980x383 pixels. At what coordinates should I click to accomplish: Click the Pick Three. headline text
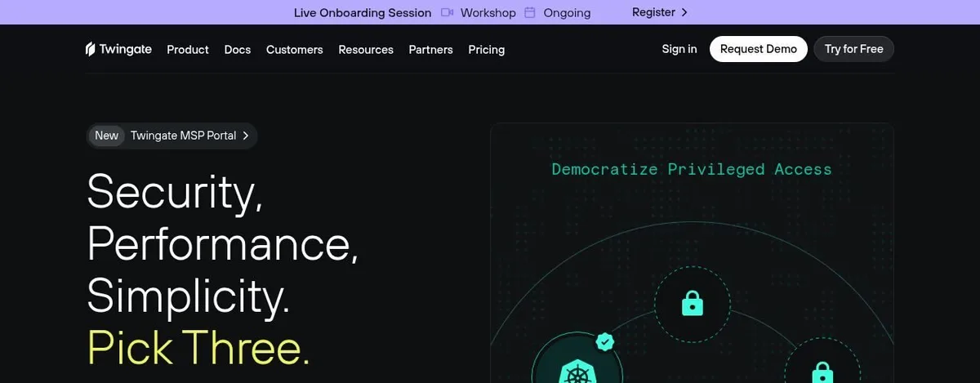(x=198, y=347)
